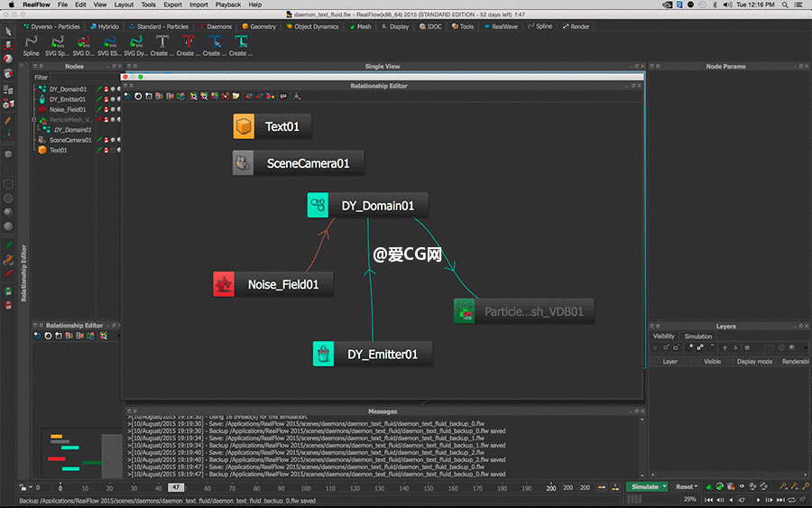Click the magnifier icon in small Relationship Editor panel

click(x=104, y=336)
